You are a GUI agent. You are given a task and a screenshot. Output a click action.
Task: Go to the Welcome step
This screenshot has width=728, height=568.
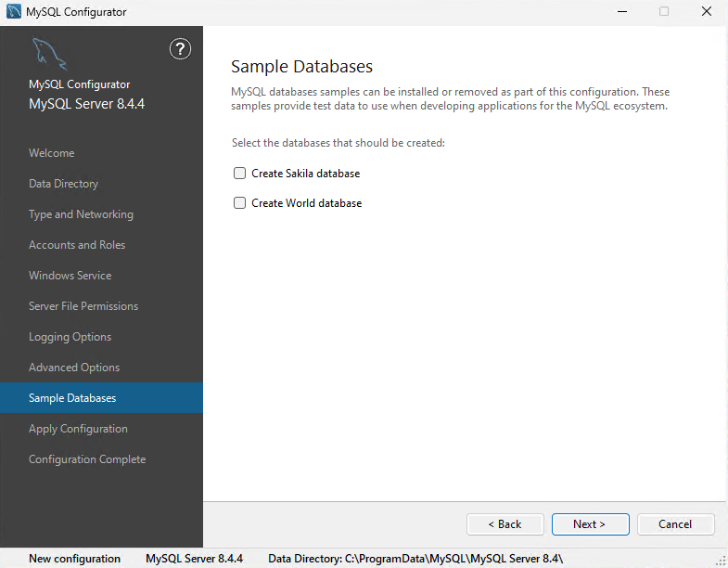[52, 153]
